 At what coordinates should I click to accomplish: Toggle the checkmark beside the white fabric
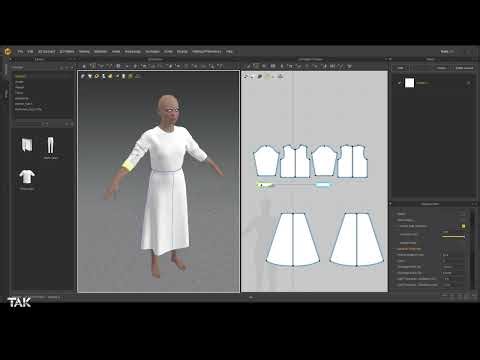(x=399, y=83)
